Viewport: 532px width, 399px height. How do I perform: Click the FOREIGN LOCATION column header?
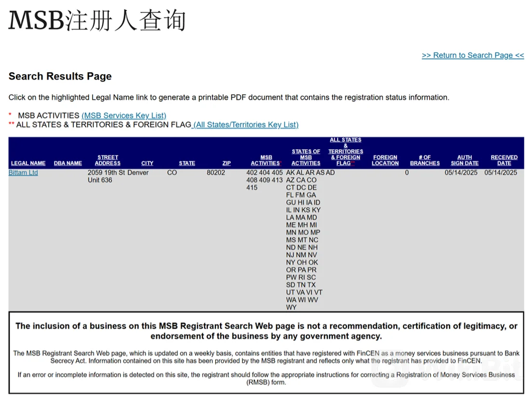pos(385,160)
